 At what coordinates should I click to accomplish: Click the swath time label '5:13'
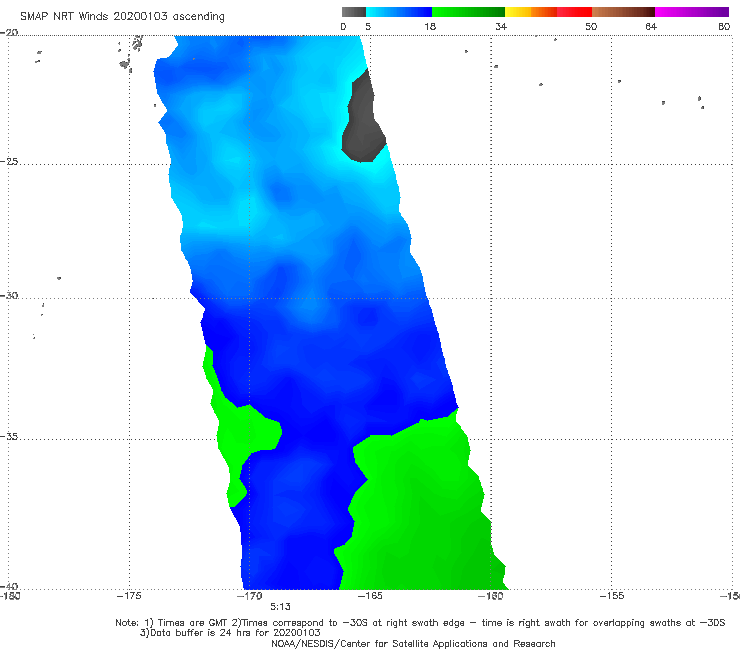pos(280,607)
